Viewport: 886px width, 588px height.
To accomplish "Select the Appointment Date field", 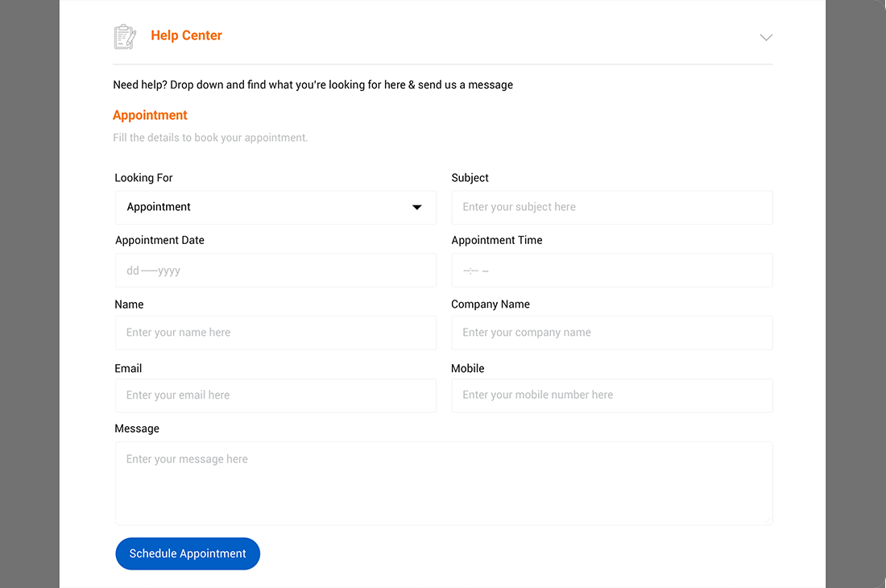I will click(x=275, y=270).
